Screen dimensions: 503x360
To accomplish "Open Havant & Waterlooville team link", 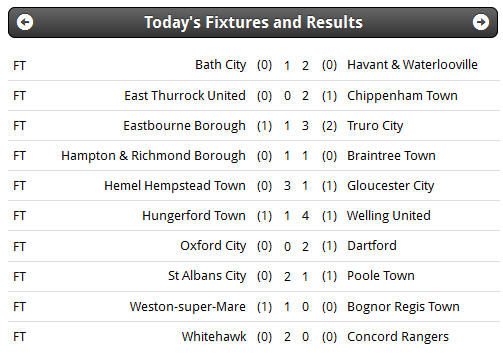I will coord(412,64).
